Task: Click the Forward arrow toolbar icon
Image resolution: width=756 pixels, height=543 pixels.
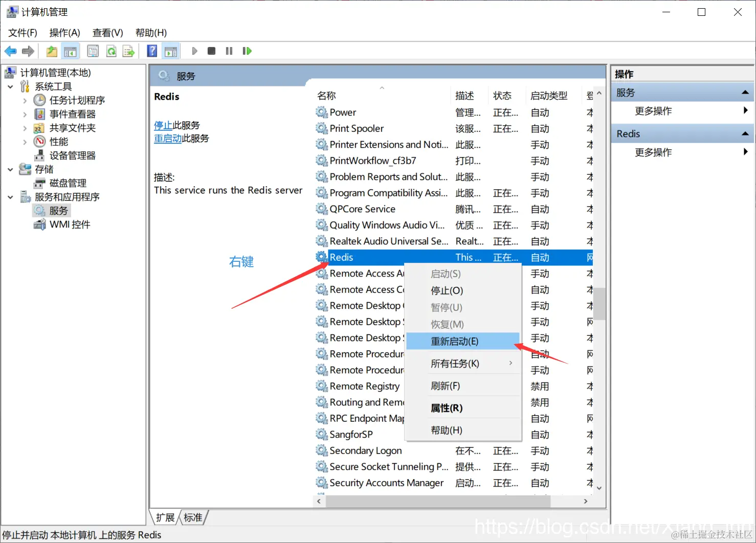Action: tap(28, 51)
